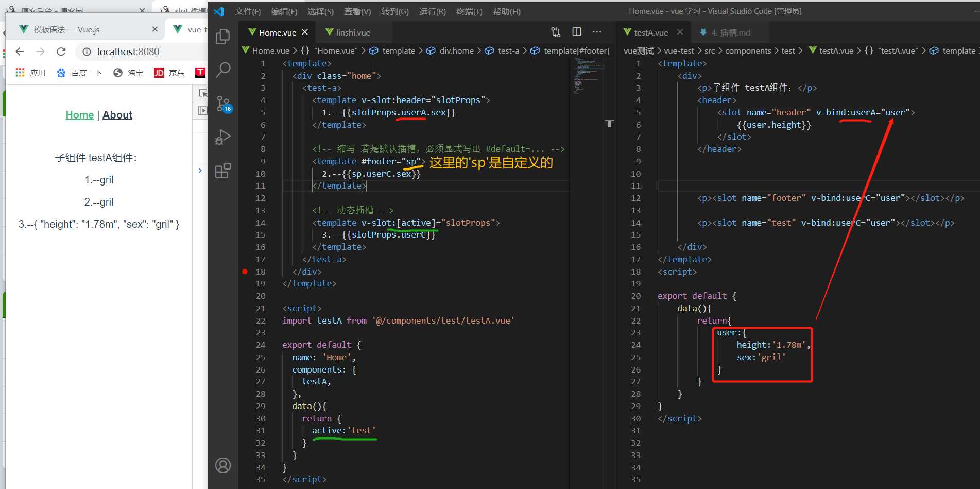Open the 查看(V) menu
The height and width of the screenshot is (489, 980).
(357, 11)
